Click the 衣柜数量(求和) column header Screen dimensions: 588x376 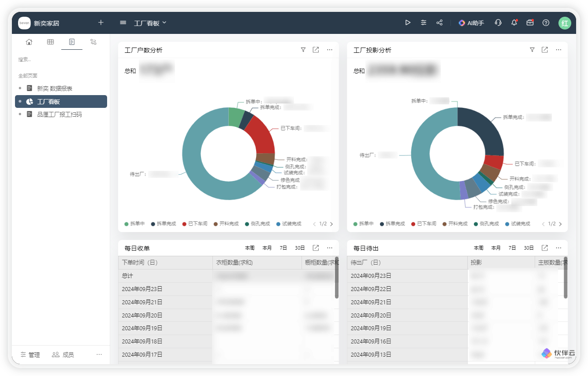pyautogui.click(x=257, y=262)
